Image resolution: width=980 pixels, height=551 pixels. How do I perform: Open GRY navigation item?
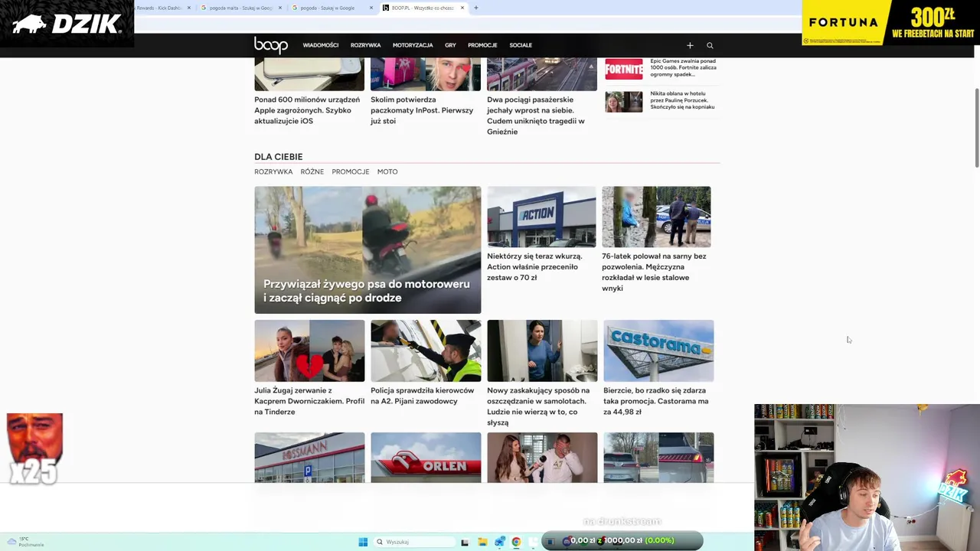click(x=450, y=45)
